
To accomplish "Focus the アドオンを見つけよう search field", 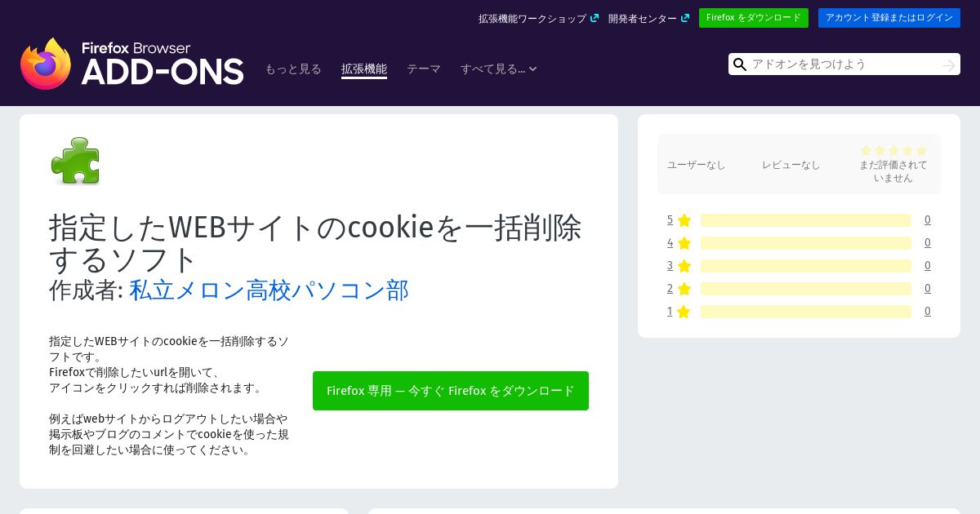I will [844, 64].
